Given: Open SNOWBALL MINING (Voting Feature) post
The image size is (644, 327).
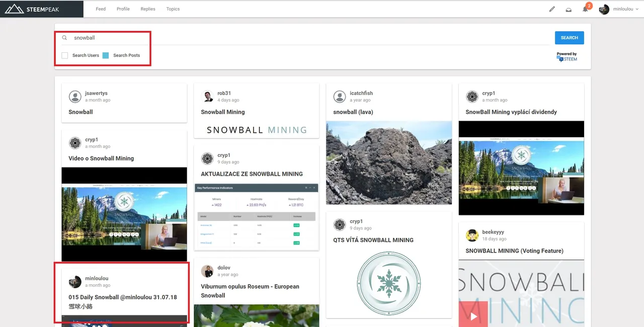Looking at the screenshot, I should (x=514, y=251).
